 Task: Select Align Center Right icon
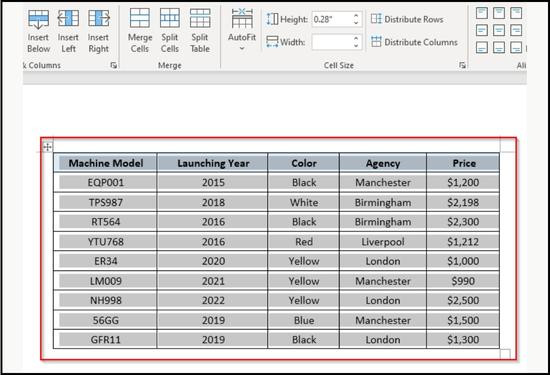(x=516, y=30)
